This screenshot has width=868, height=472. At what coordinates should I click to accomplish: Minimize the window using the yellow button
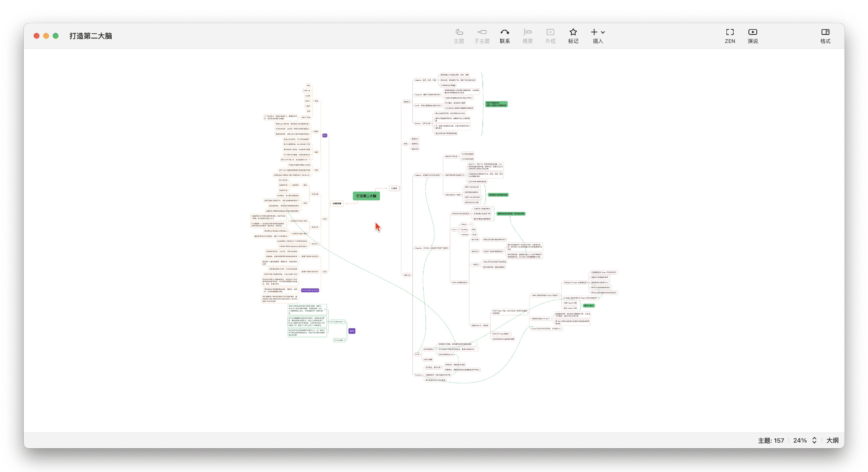tap(46, 36)
